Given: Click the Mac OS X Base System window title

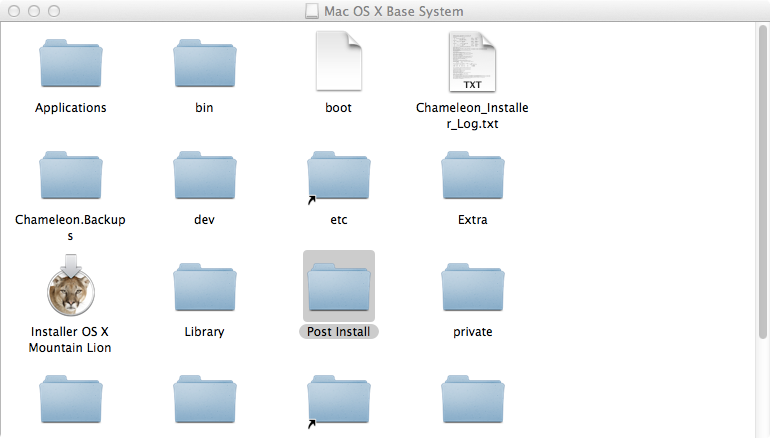Looking at the screenshot, I should (394, 12).
